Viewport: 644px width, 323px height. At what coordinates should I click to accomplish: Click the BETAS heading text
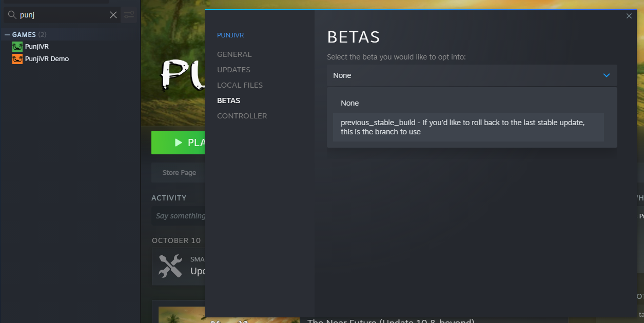pyautogui.click(x=353, y=37)
